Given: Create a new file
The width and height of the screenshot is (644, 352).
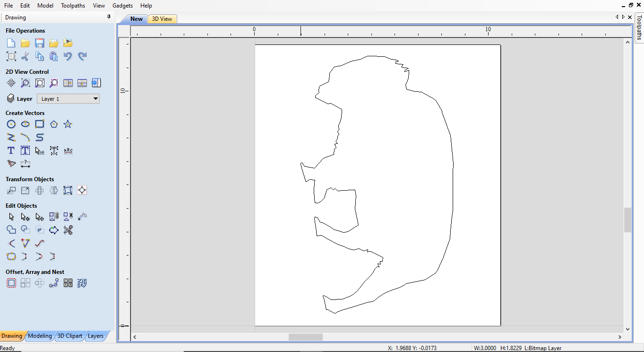Looking at the screenshot, I should (11, 43).
